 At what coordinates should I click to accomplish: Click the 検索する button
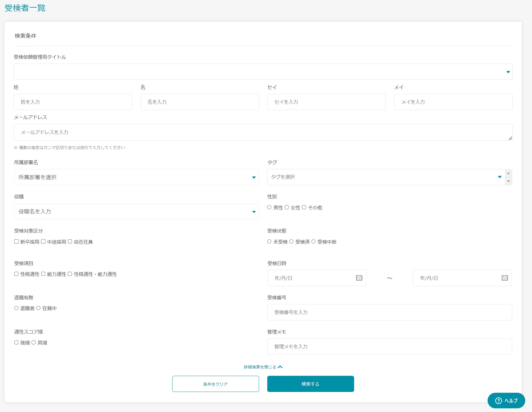[x=310, y=384]
